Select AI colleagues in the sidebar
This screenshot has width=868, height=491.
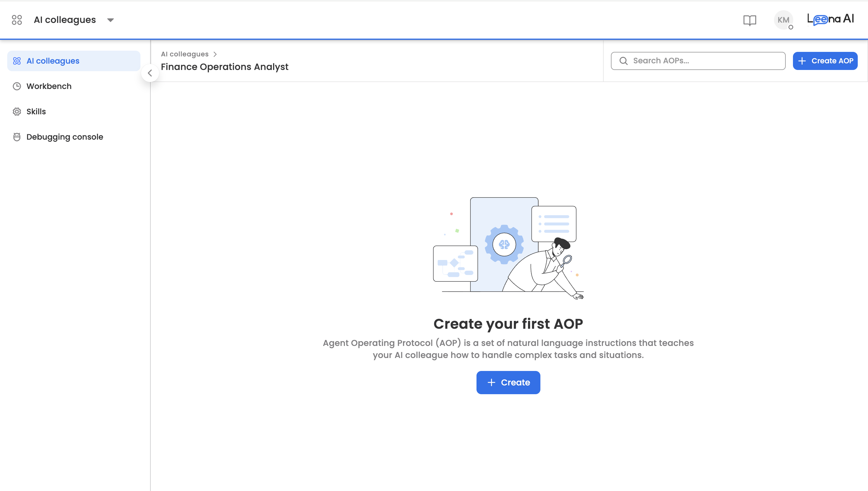point(53,61)
